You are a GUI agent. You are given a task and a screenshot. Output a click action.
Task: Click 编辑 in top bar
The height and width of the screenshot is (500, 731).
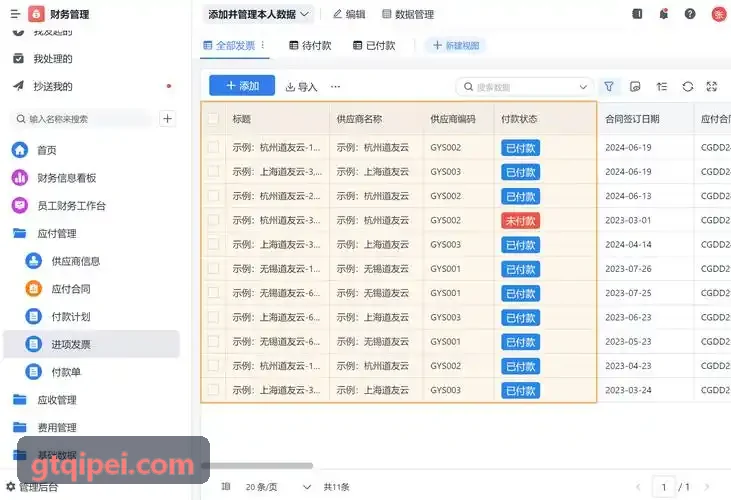(x=349, y=14)
